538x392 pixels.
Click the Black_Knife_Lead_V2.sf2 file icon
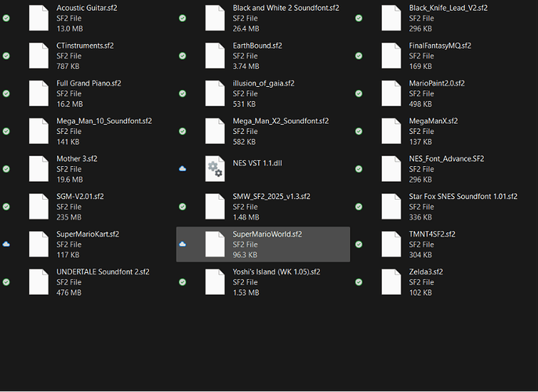(x=391, y=18)
